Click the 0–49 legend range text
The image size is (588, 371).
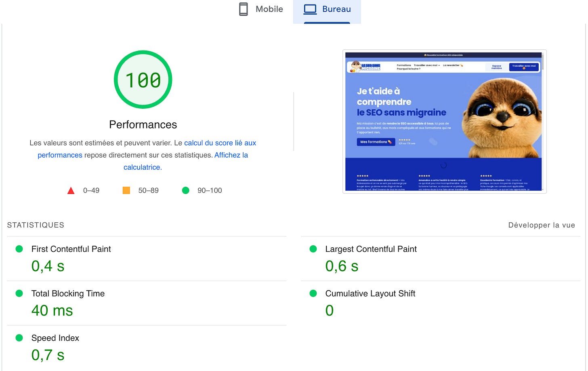(91, 190)
